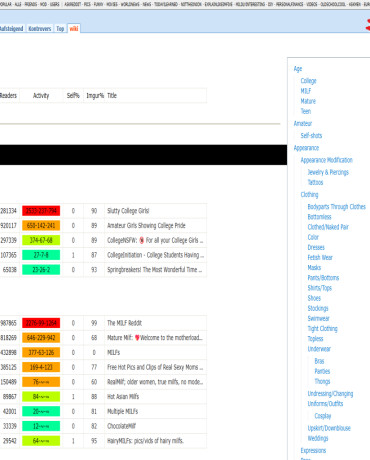Click the Springbreakers! The Most Wonderful Time row title
Image resolution: width=370 pixels, height=460 pixels.
(x=154, y=270)
